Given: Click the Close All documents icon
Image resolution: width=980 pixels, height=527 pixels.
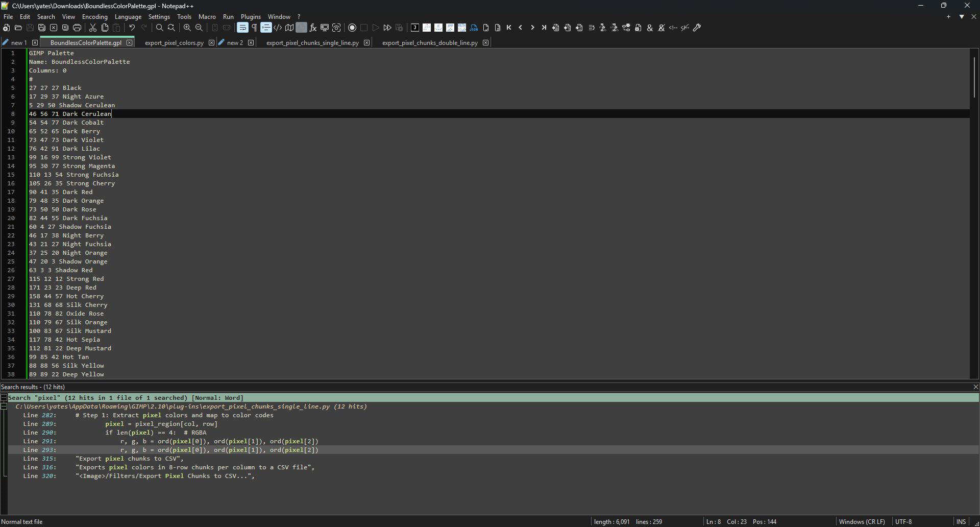Looking at the screenshot, I should coord(65,28).
